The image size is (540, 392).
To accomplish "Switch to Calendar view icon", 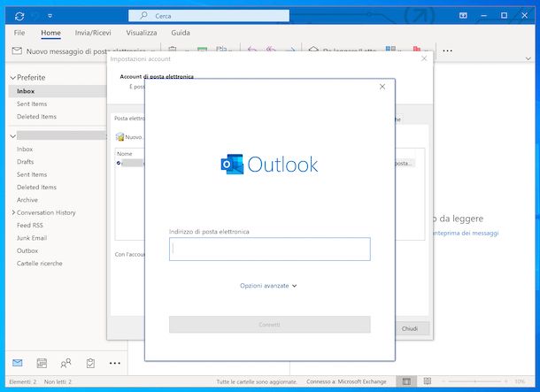I will [42, 363].
